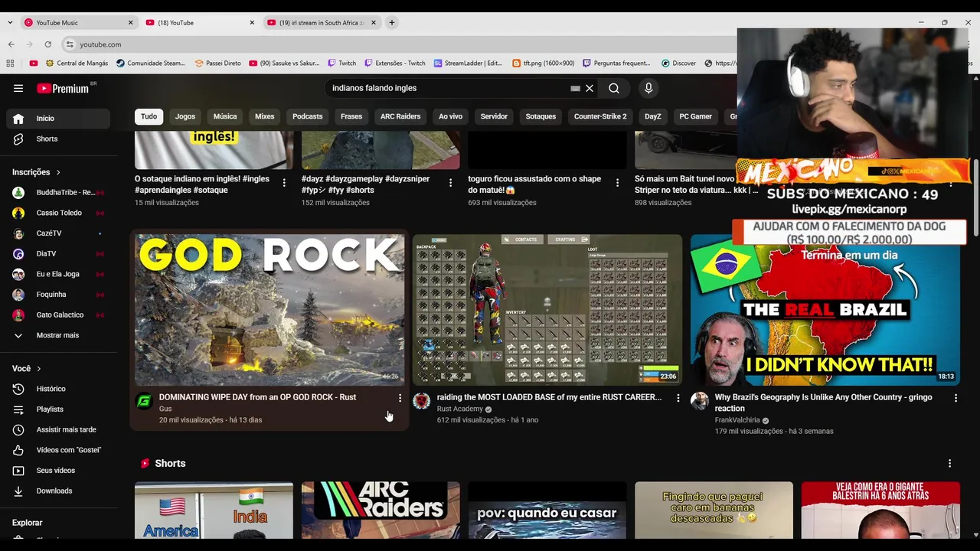Open the ARC Raiders short thumbnail

pos(381,510)
